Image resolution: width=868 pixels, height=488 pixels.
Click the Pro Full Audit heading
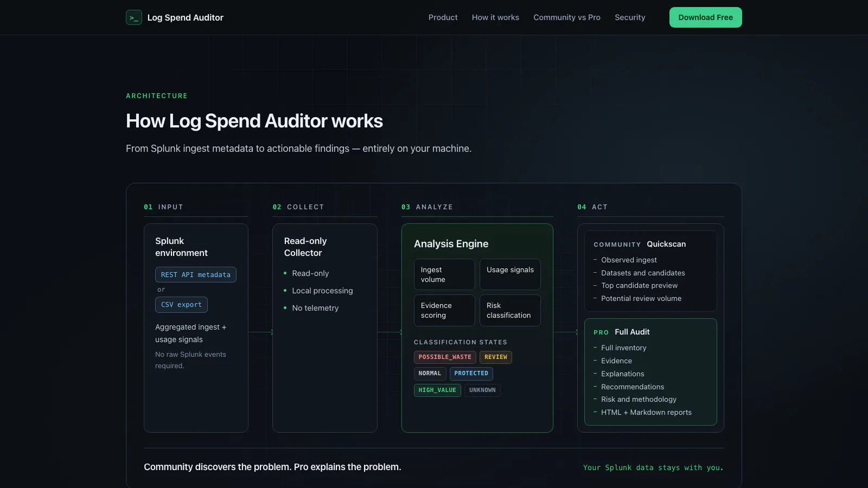point(622,332)
